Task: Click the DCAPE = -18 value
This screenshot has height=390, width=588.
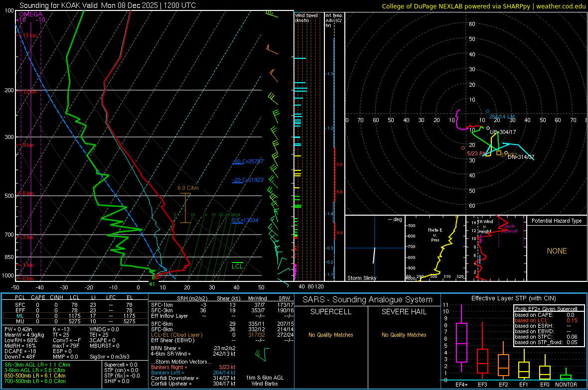Action: (20, 351)
